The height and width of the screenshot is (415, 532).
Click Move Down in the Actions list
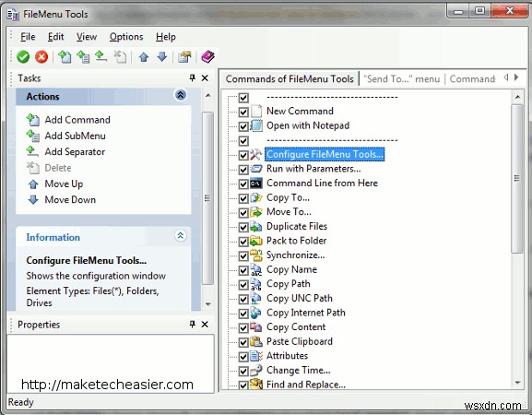pos(70,199)
